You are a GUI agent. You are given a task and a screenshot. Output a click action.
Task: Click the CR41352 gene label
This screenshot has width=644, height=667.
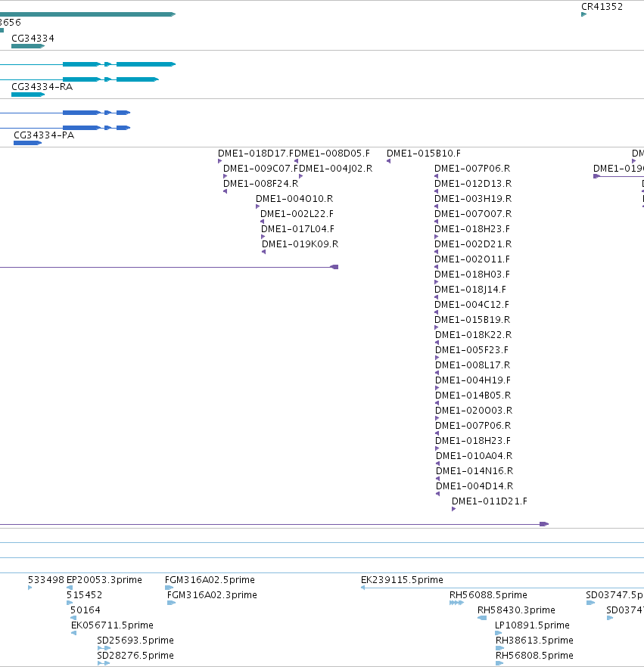pos(602,7)
